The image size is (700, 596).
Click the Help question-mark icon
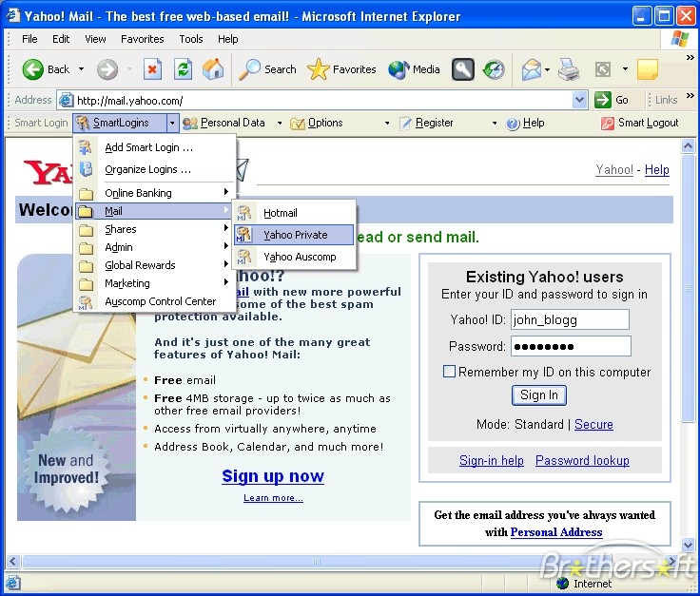point(513,124)
